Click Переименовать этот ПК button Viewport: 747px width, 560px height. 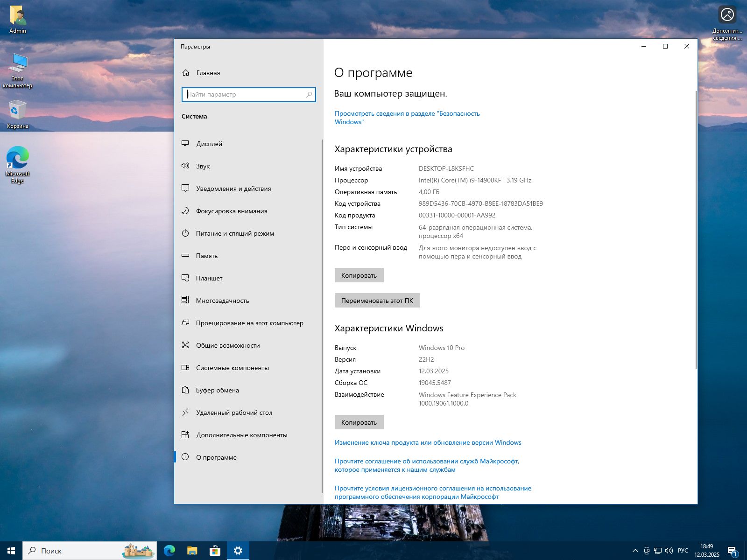(377, 301)
